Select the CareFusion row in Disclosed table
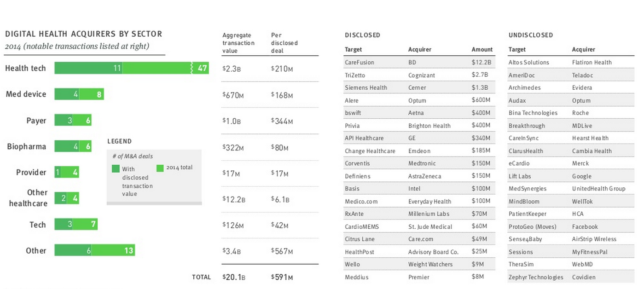 (x=419, y=62)
